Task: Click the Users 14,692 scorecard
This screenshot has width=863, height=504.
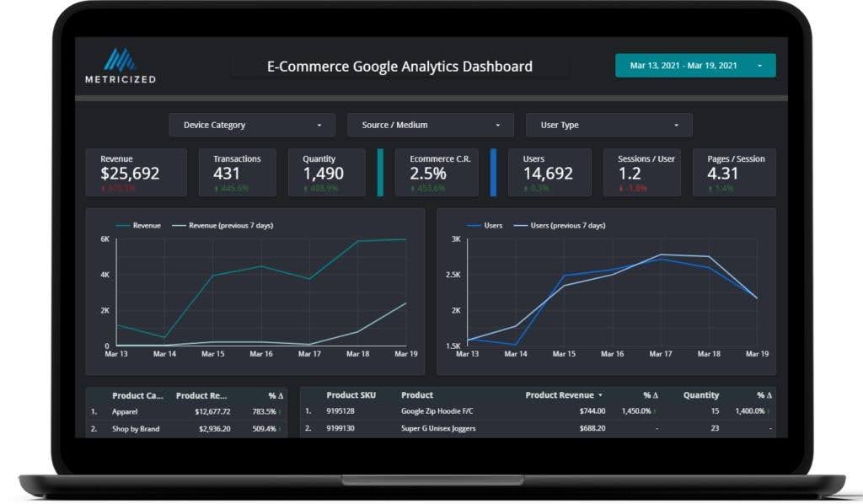Action: click(549, 172)
